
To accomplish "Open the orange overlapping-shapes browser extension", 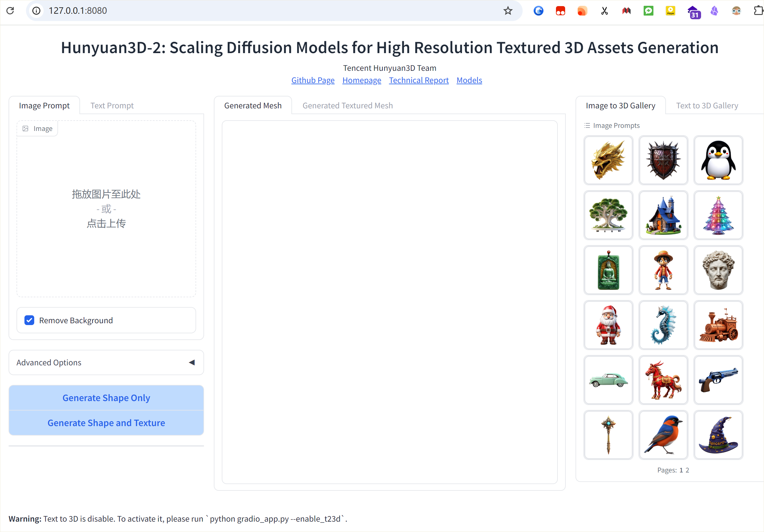I will [x=582, y=11].
